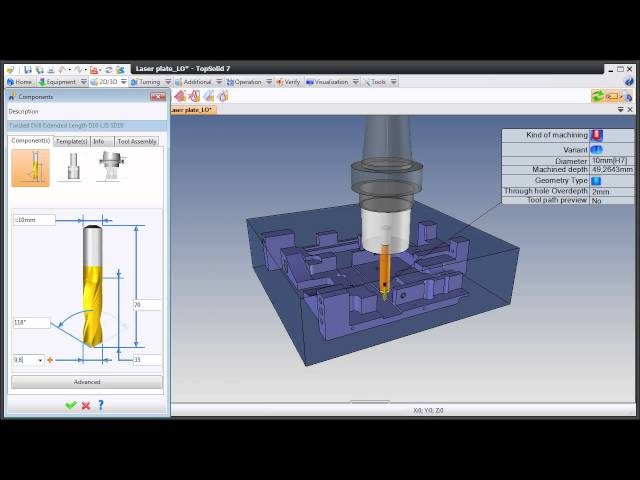Screen dimensions: 640x480
Task: Expand the Operation menu dropdown
Action: [x=268, y=82]
